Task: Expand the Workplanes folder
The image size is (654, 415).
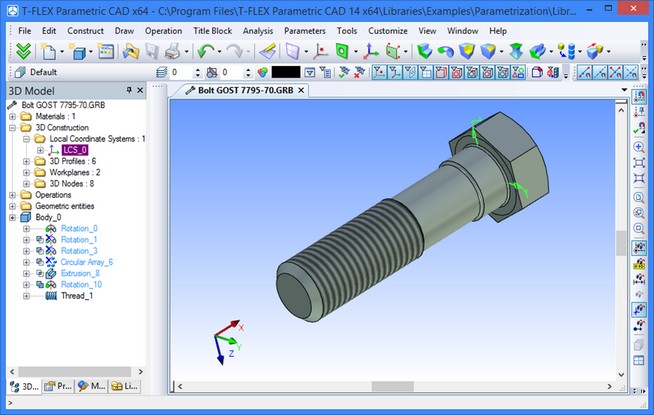Action: coord(26,173)
